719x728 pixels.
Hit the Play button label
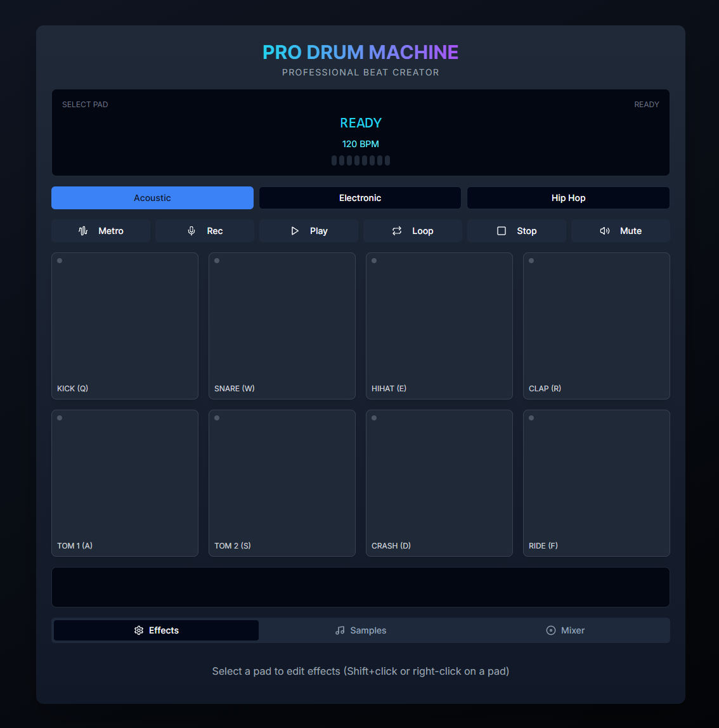319,231
